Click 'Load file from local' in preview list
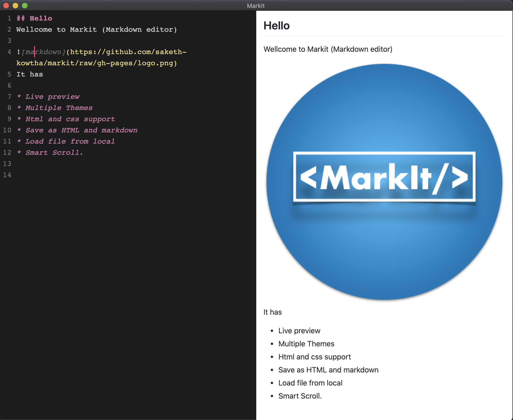Image resolution: width=513 pixels, height=420 pixels. pyautogui.click(x=310, y=383)
